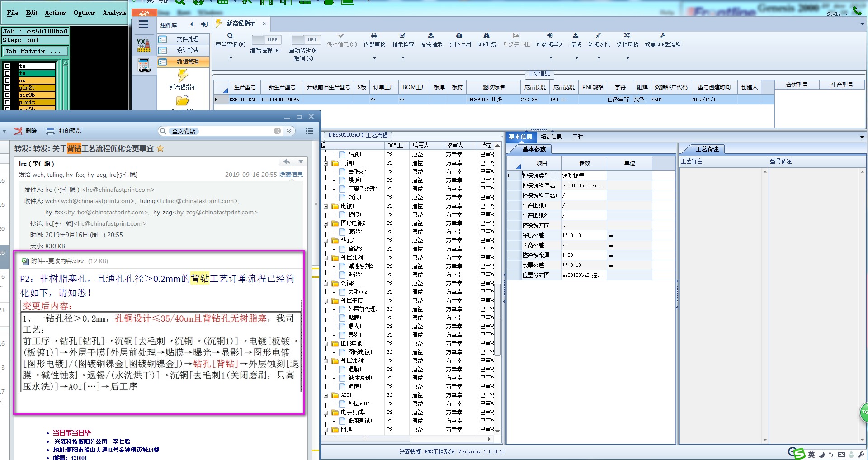The image size is (868, 460).
Task: Expand the MI数据导入 dropdown arrow
Action: 550,58
